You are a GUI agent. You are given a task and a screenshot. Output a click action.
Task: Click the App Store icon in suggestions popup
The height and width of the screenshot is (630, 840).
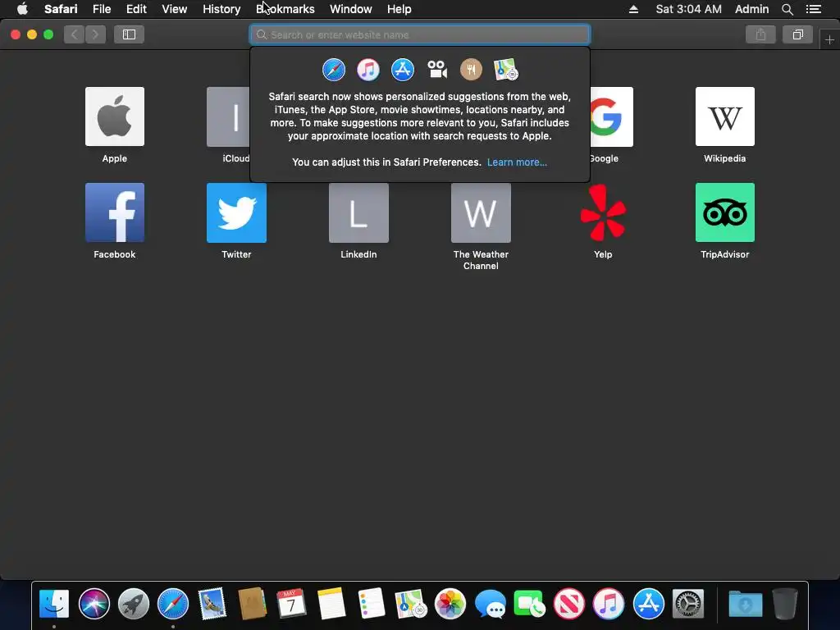pos(402,70)
